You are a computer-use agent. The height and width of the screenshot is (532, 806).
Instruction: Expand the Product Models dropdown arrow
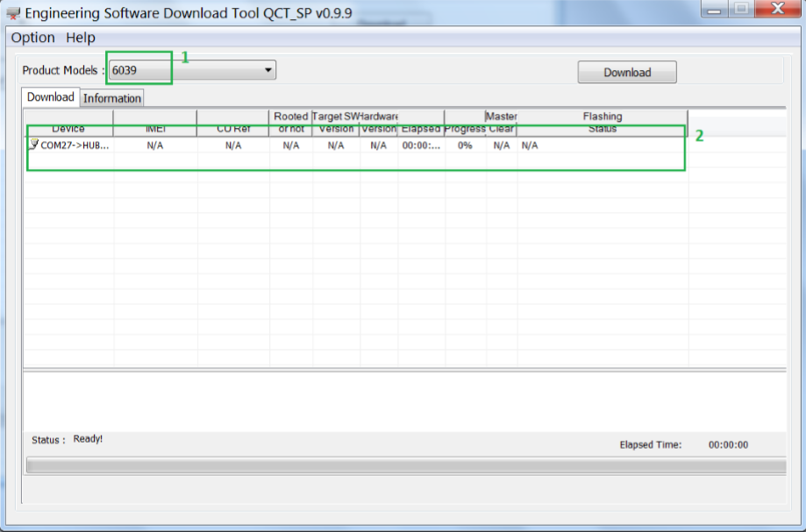tap(268, 71)
